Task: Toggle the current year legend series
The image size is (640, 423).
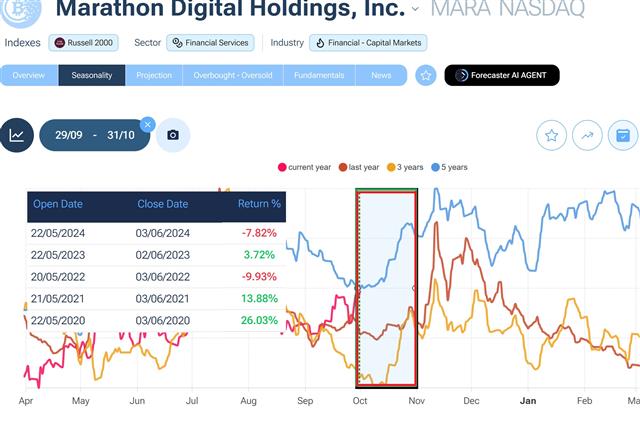Action: [306, 167]
